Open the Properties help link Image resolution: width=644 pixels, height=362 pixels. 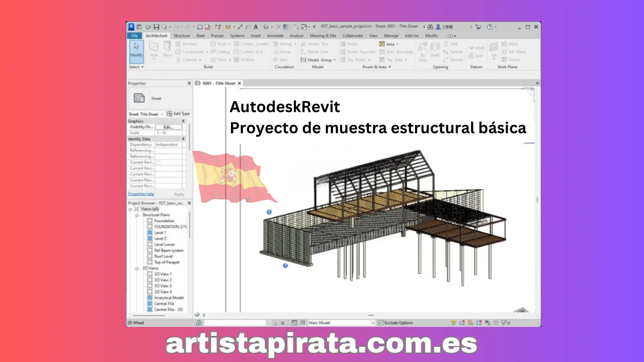(x=141, y=194)
